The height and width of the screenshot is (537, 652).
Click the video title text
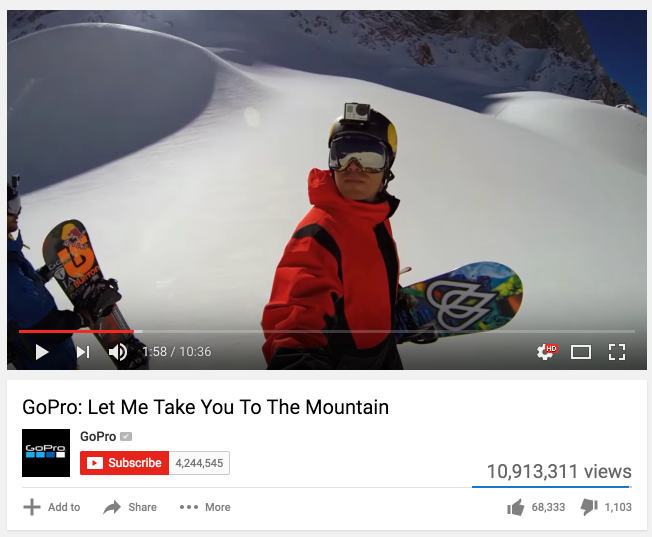pos(205,407)
